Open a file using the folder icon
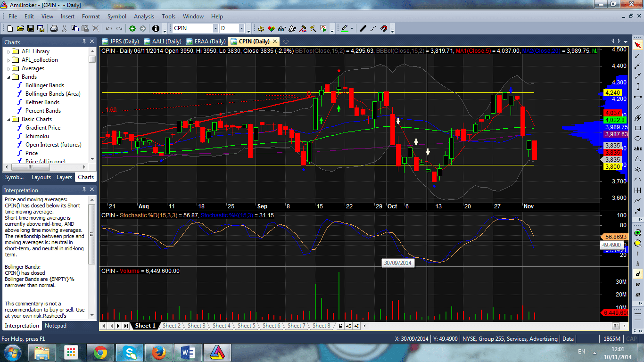 point(20,28)
